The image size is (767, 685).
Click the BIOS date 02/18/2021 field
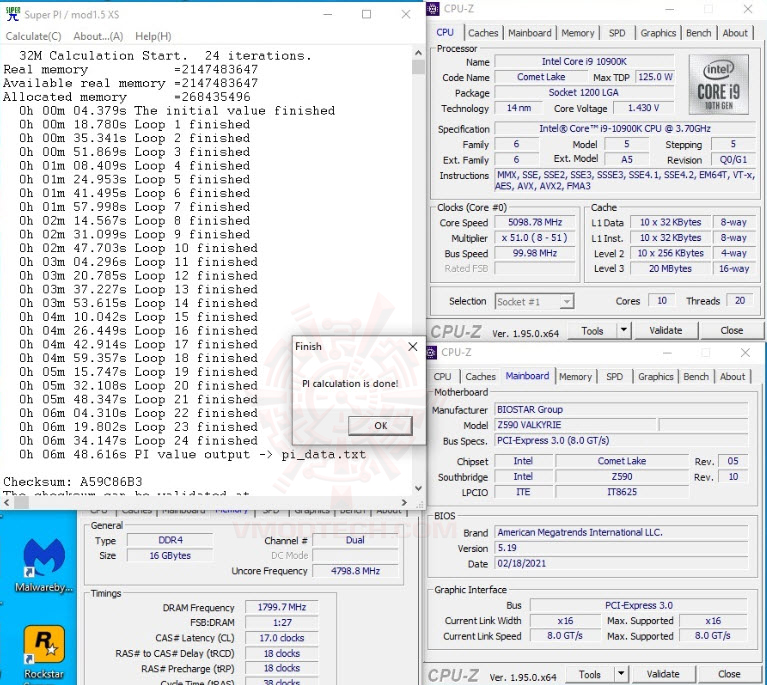(621, 564)
